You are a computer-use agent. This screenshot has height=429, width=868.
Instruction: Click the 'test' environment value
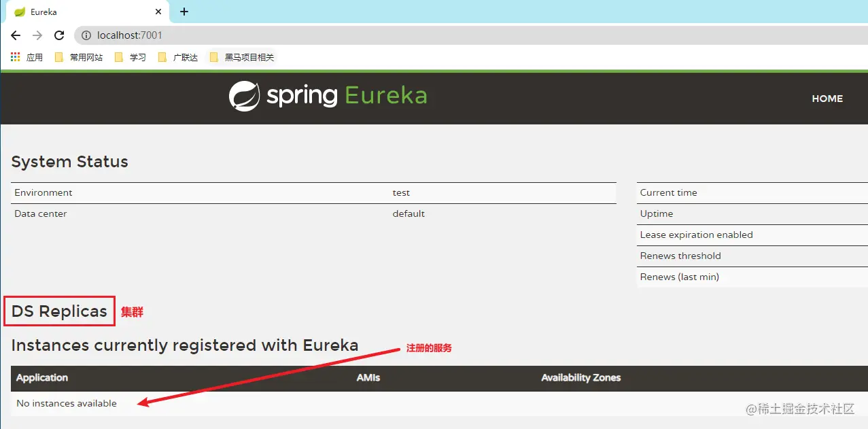[x=401, y=192]
